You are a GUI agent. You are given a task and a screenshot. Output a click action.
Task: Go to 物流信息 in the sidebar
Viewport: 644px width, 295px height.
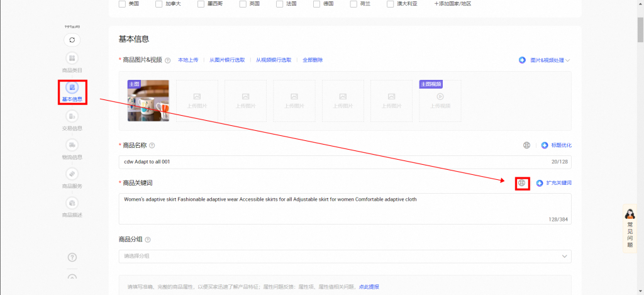pos(72,145)
